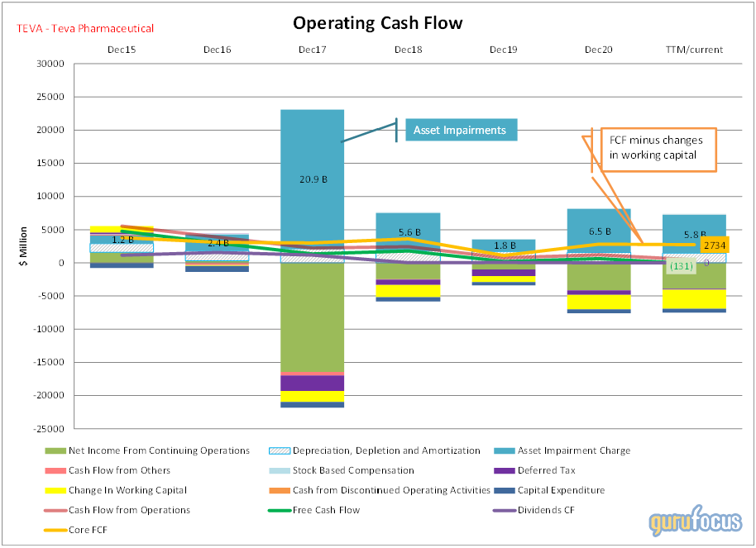This screenshot has width=756, height=548.
Task: Click the $ Million axis title
Action: tap(22, 245)
